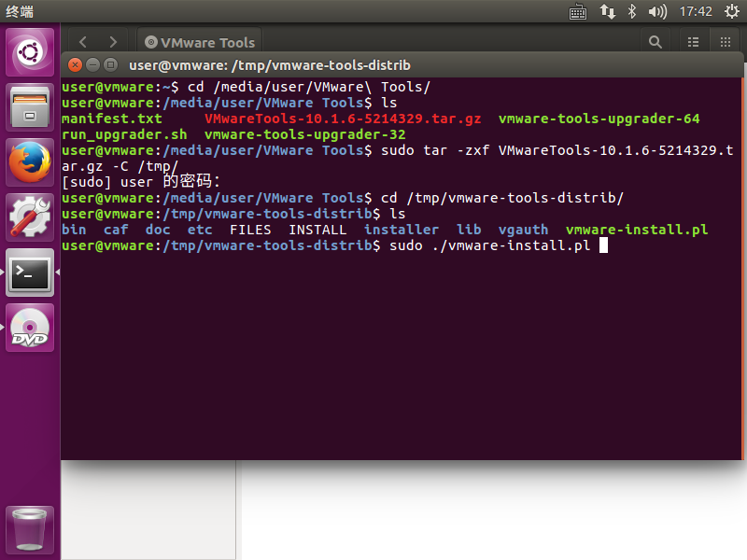Screen dimensions: 747x560
Task: Click the terminal cursor block
Action: [x=603, y=245]
